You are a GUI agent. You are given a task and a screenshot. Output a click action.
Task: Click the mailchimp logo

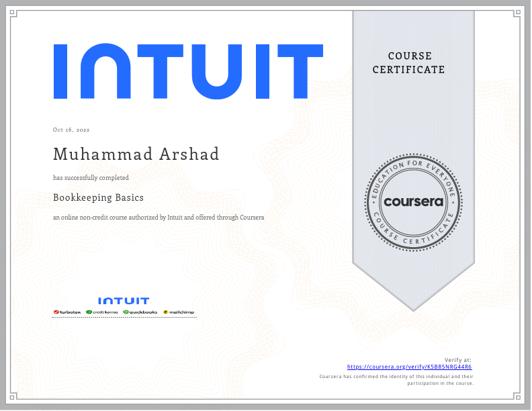point(179,312)
